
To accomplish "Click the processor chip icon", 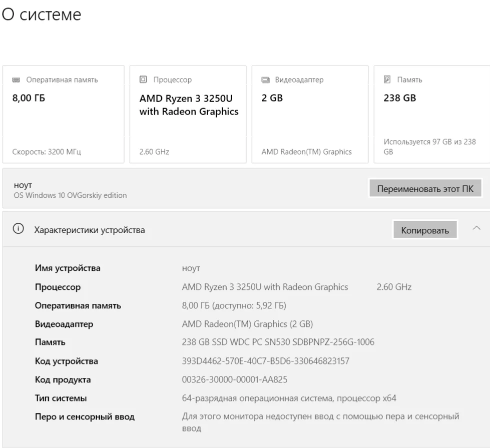I will click(x=143, y=80).
